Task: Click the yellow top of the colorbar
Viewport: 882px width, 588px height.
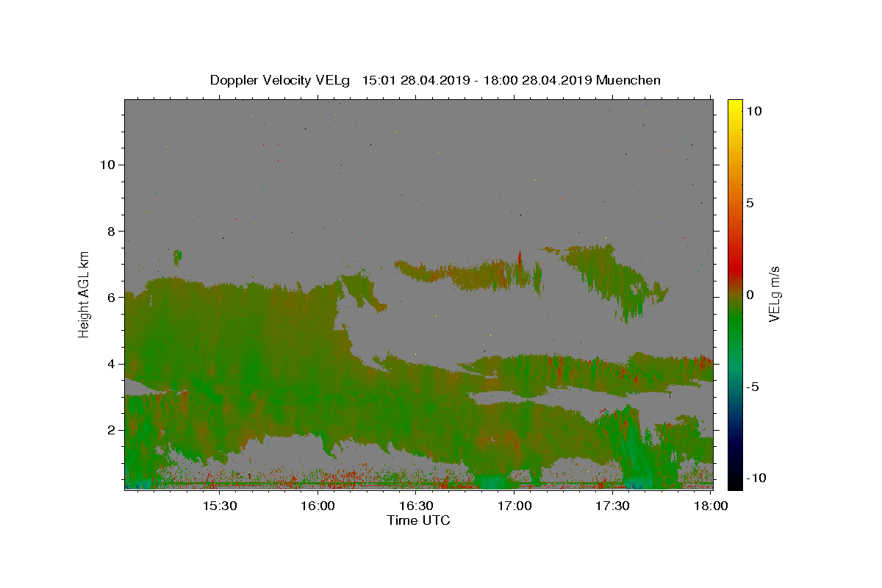Action: 734,107
